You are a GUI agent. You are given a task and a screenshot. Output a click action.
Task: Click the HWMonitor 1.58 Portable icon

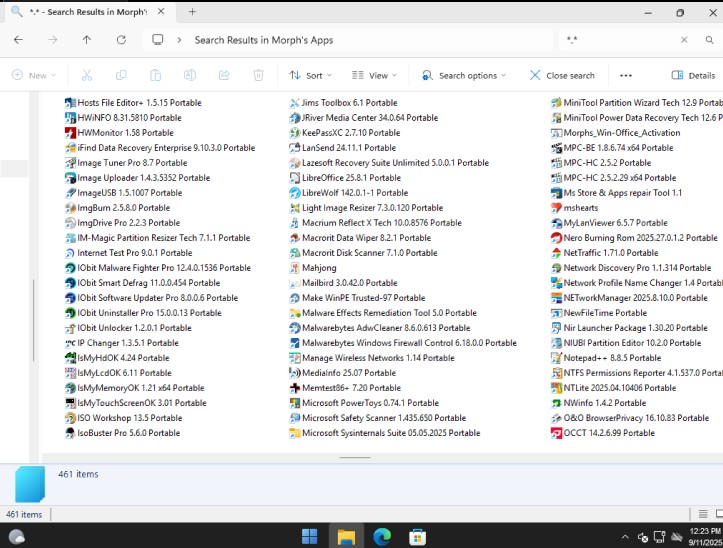(70, 133)
